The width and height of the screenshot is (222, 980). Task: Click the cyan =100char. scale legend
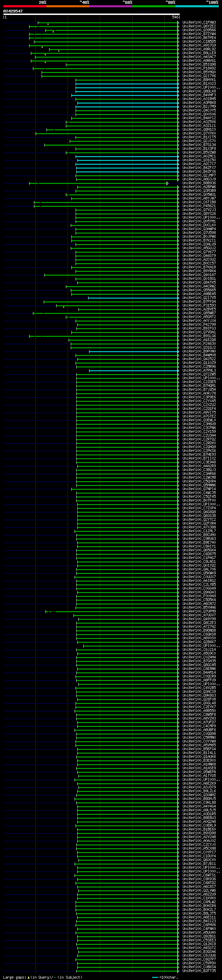tap(165, 977)
